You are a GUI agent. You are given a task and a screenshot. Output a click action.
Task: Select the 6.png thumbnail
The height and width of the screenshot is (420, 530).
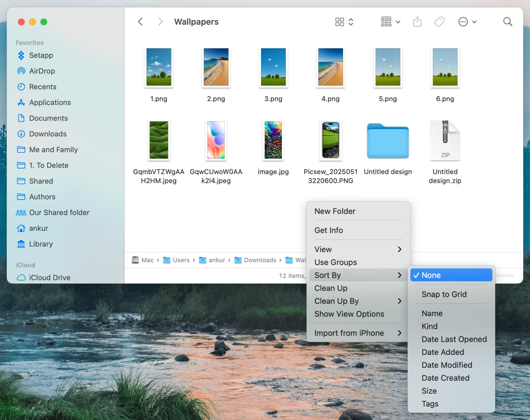coord(445,67)
